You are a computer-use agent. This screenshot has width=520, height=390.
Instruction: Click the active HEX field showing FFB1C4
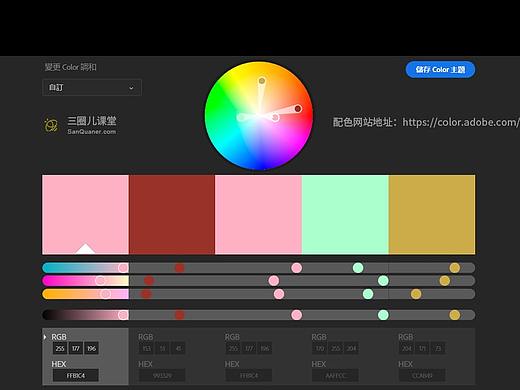point(76,375)
